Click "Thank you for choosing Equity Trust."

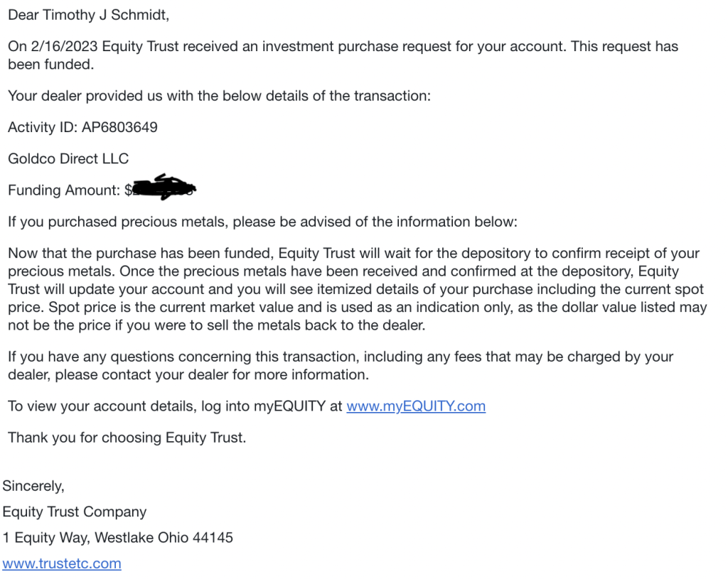127,438
